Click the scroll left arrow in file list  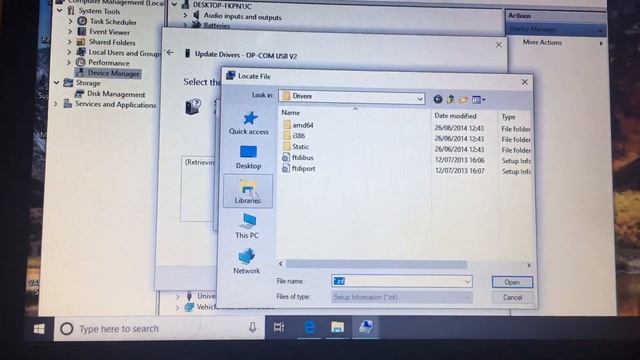tap(280, 264)
